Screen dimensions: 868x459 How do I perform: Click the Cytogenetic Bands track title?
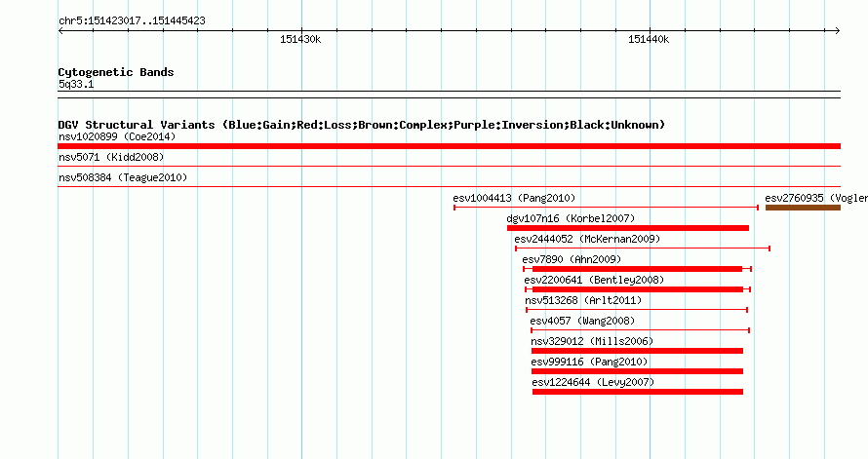[x=116, y=72]
